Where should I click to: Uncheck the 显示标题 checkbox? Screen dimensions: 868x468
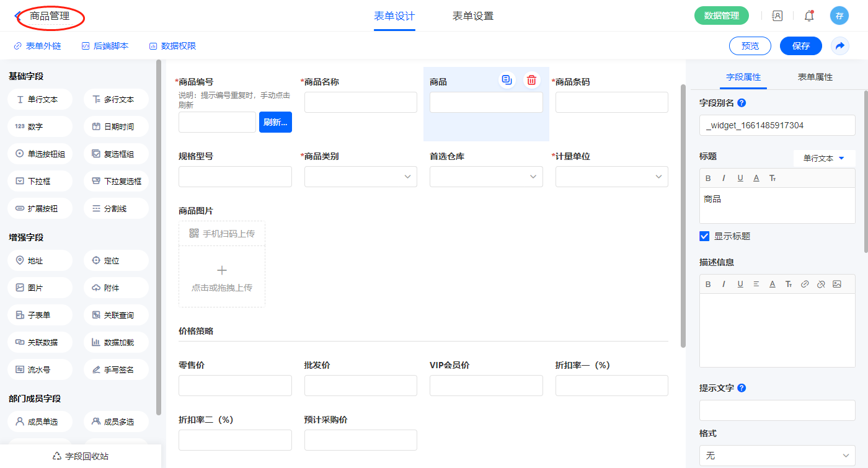[704, 236]
